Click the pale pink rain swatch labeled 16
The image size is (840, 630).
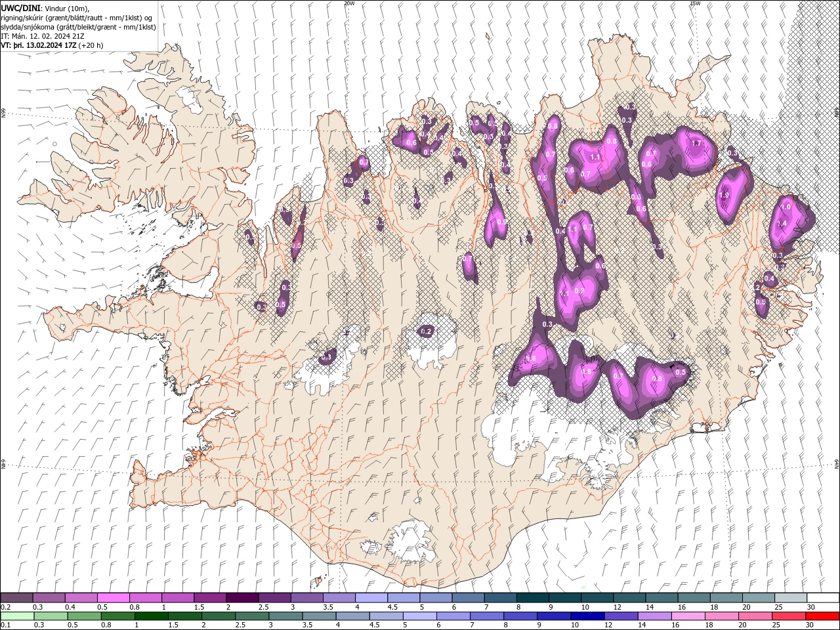pos(689,616)
